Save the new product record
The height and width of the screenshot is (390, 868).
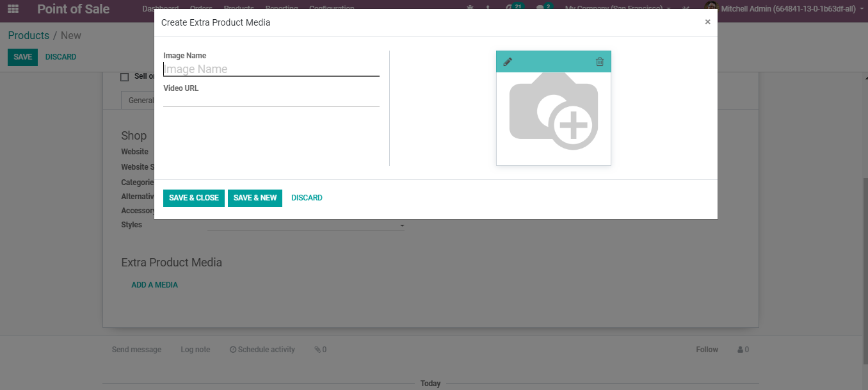click(22, 57)
